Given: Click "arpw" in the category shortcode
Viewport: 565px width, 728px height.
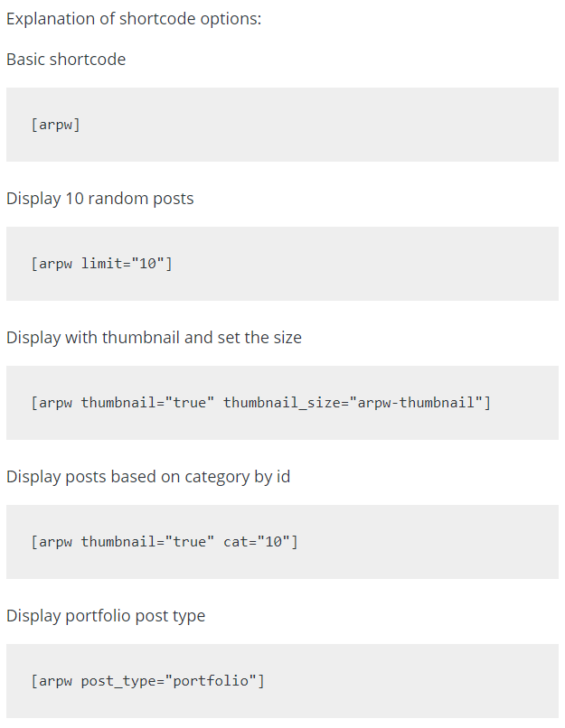Looking at the screenshot, I should pyautogui.click(x=54, y=542).
